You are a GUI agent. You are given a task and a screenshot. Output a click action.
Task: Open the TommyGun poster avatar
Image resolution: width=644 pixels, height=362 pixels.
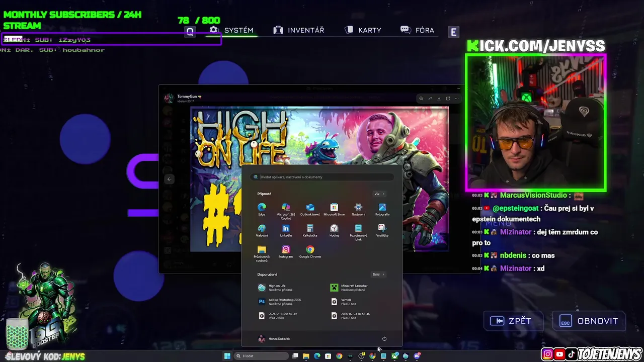point(170,99)
